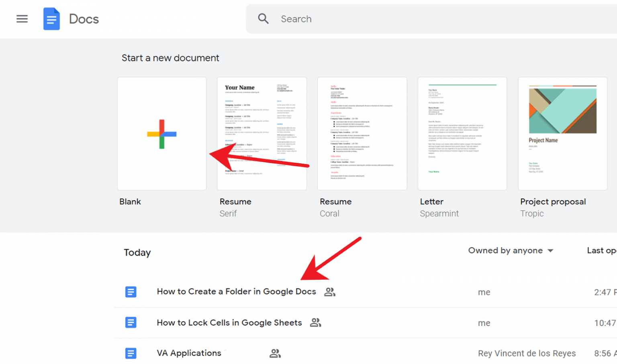Select the Resume Serif template
Screen dimensions: 617x364
click(262, 133)
